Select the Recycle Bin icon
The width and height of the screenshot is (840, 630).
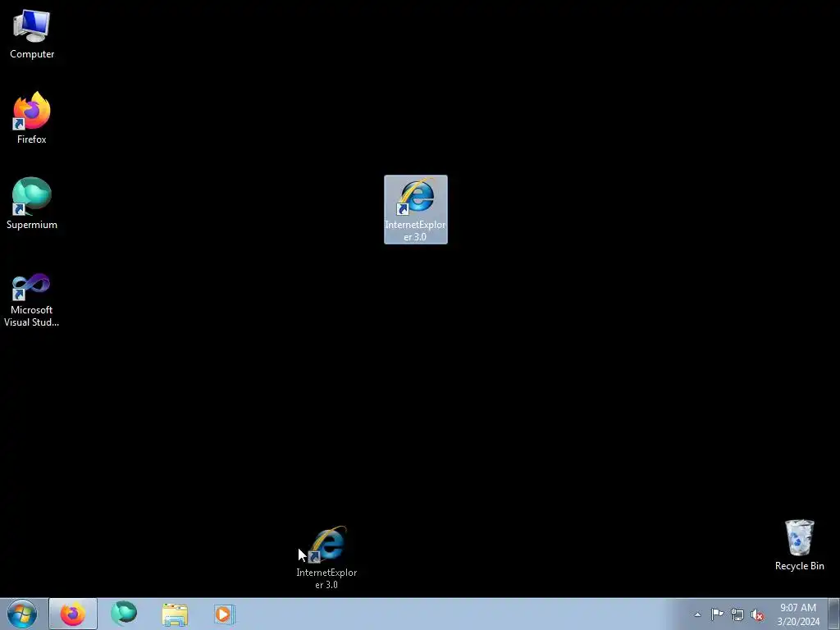(x=799, y=545)
